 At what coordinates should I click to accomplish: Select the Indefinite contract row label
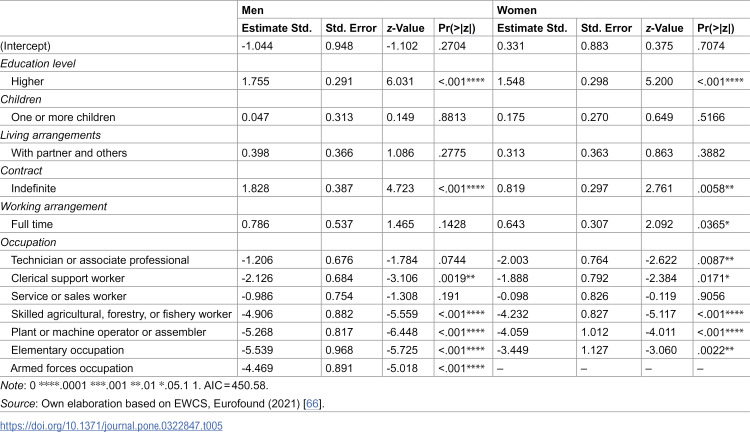[x=33, y=188]
